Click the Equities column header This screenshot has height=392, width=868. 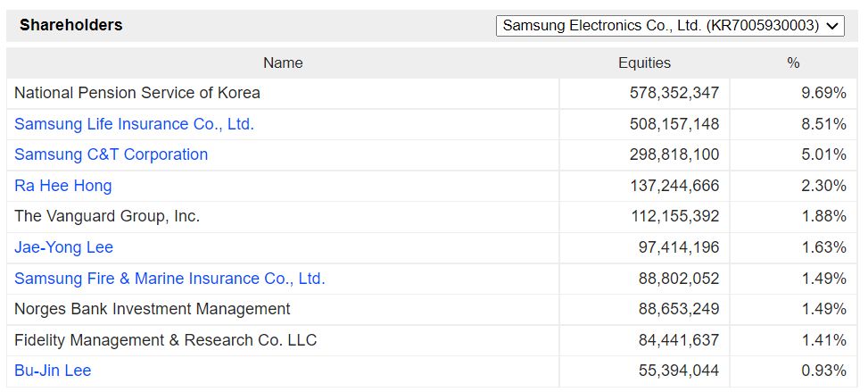click(x=644, y=63)
